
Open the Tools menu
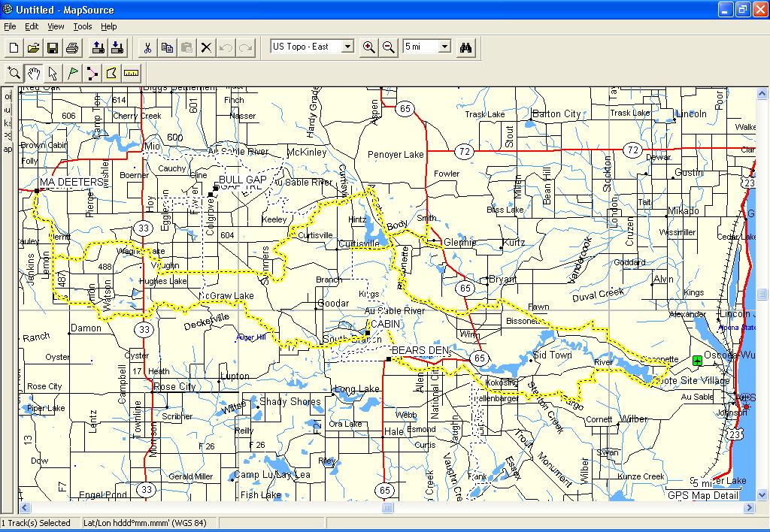83,26
